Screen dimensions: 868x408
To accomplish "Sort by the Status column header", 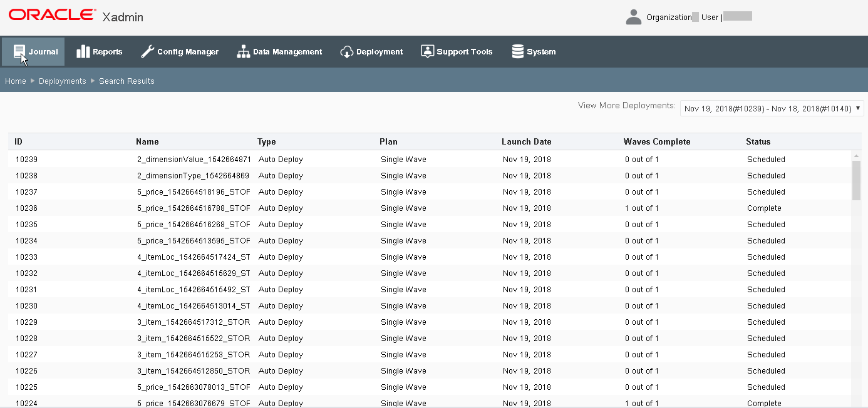I will (758, 141).
